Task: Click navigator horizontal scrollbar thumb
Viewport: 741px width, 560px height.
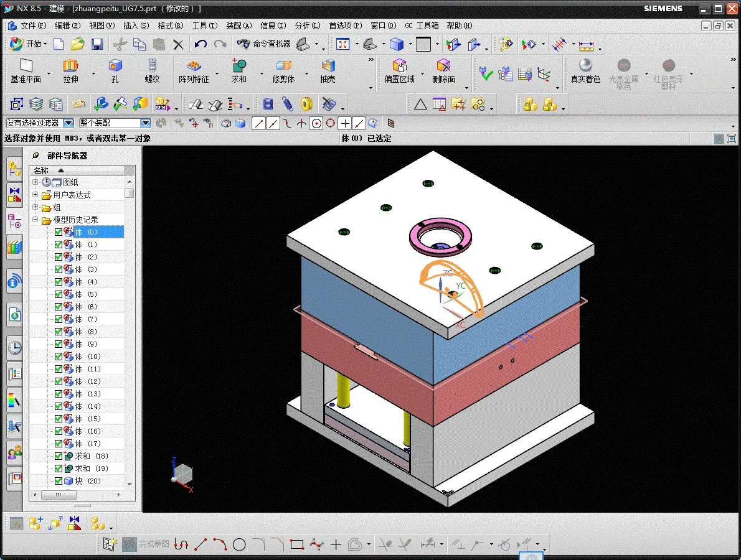Action: point(58,495)
